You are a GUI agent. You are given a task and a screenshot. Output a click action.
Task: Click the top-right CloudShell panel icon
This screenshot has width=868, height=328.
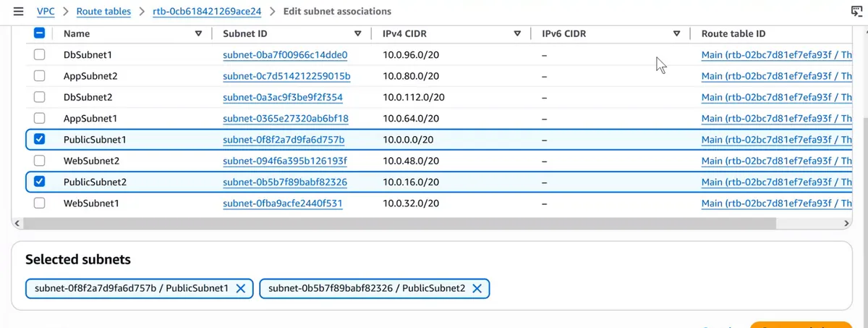click(x=856, y=11)
